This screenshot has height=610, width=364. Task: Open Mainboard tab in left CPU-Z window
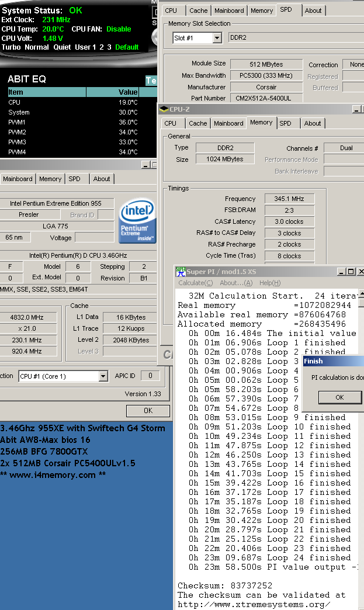click(x=18, y=179)
